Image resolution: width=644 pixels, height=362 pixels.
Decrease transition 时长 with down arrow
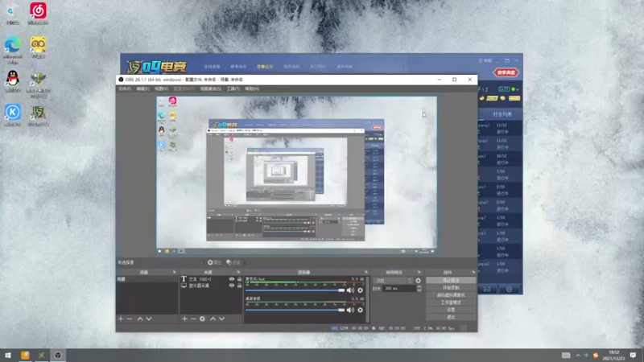coord(419,290)
